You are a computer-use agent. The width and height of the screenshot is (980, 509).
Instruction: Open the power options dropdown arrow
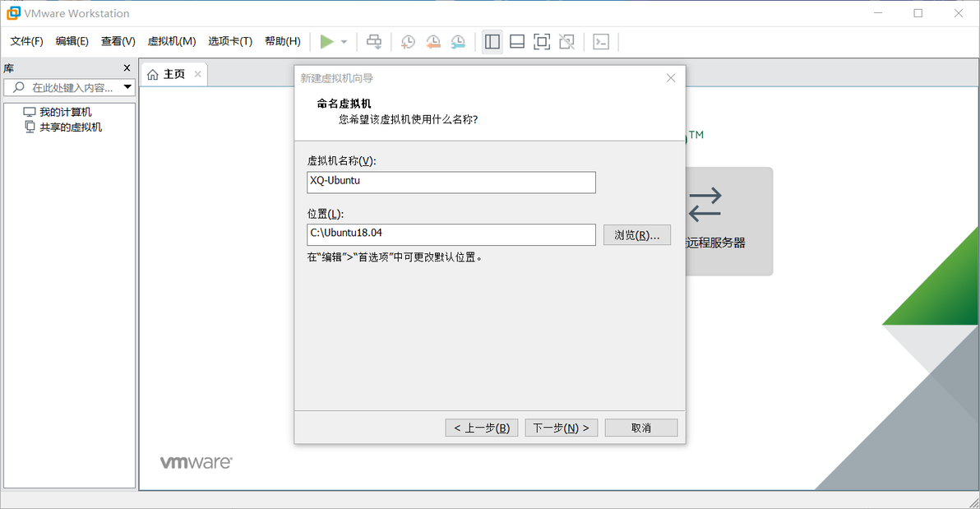pyautogui.click(x=344, y=42)
